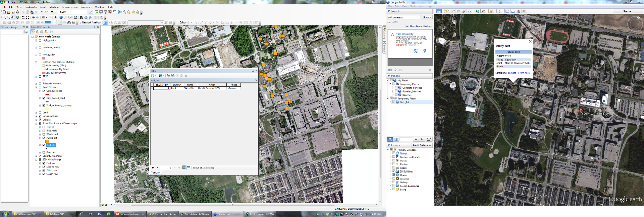
Task: Check the Roads layer in Google Earth
Action: [x=394, y=167]
